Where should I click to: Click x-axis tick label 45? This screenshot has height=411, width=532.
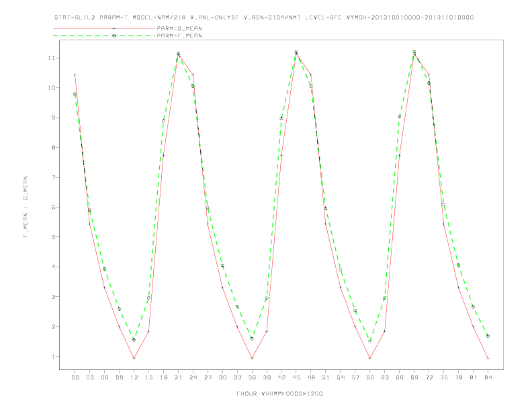[296, 377]
